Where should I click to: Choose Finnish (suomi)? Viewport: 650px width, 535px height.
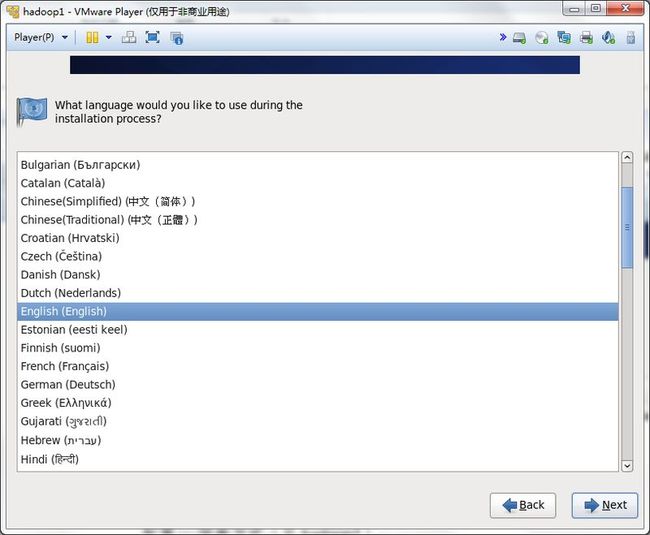click(x=318, y=348)
